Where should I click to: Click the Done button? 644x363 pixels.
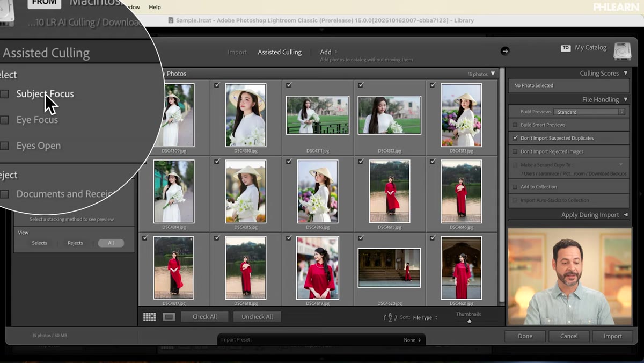525,336
